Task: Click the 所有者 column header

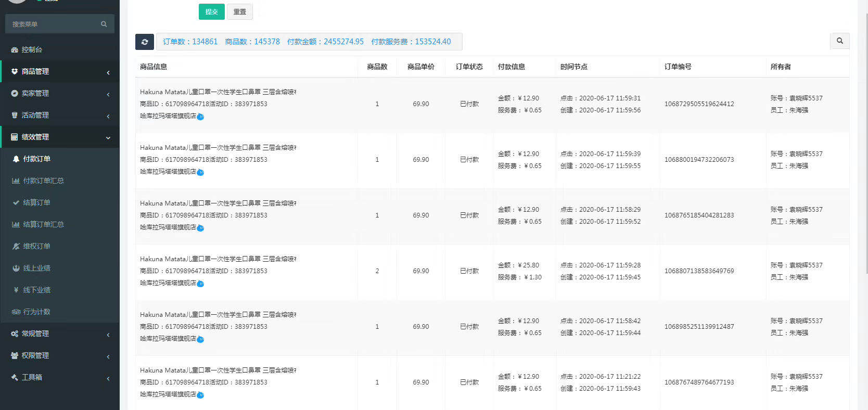Action: 781,67
